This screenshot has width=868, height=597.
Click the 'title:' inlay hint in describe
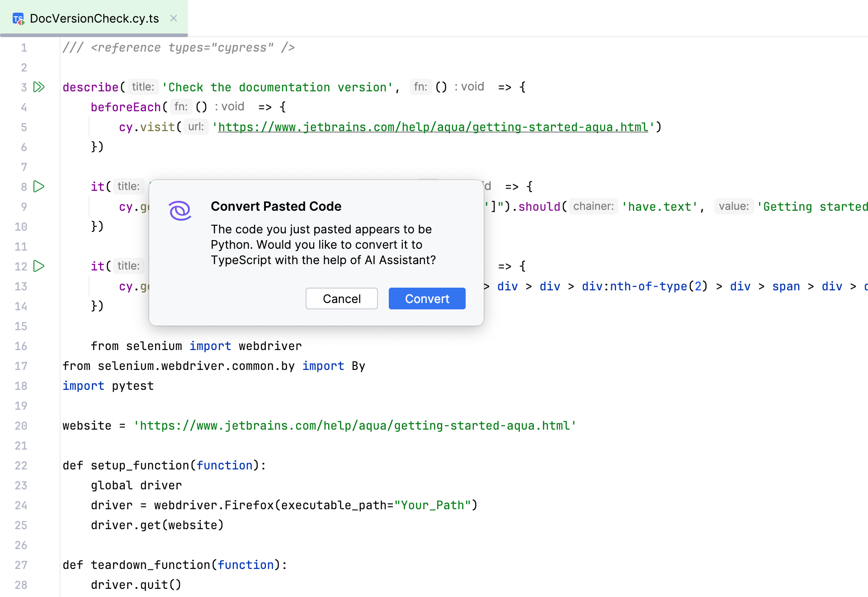(x=143, y=87)
